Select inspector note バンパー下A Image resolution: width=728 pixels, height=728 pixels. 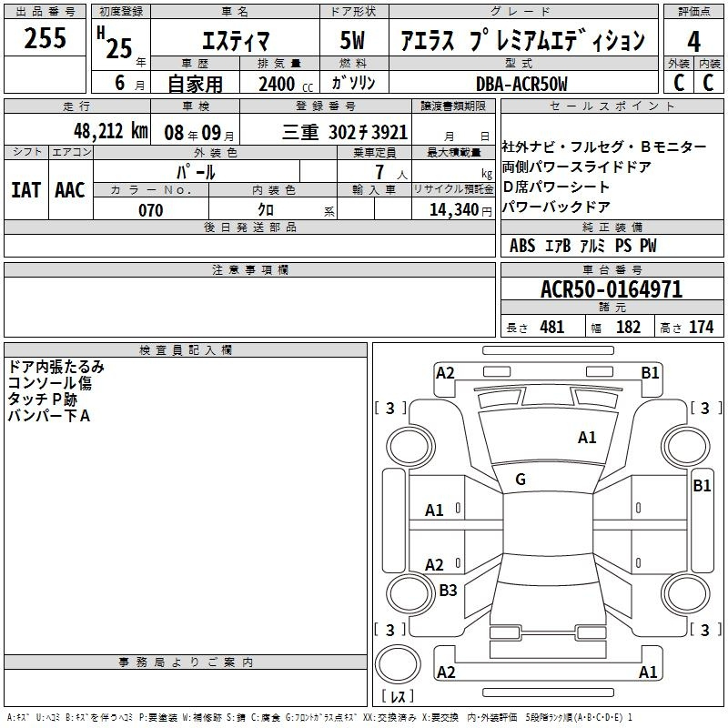(x=49, y=416)
